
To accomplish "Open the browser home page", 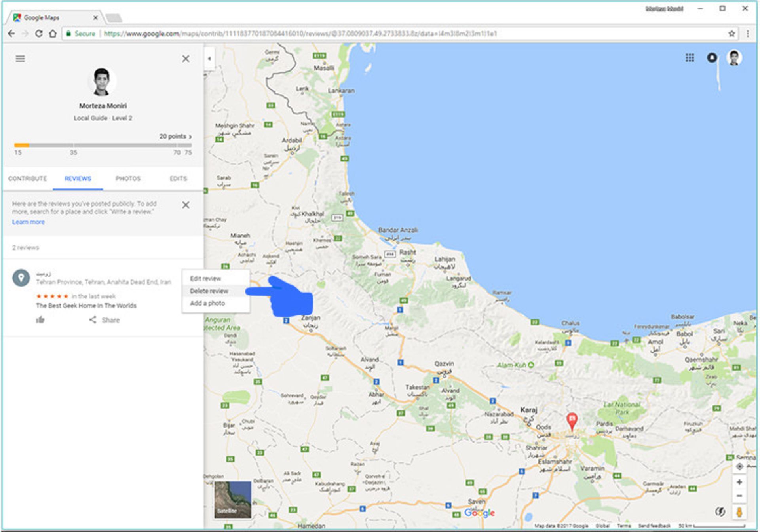I will click(52, 34).
